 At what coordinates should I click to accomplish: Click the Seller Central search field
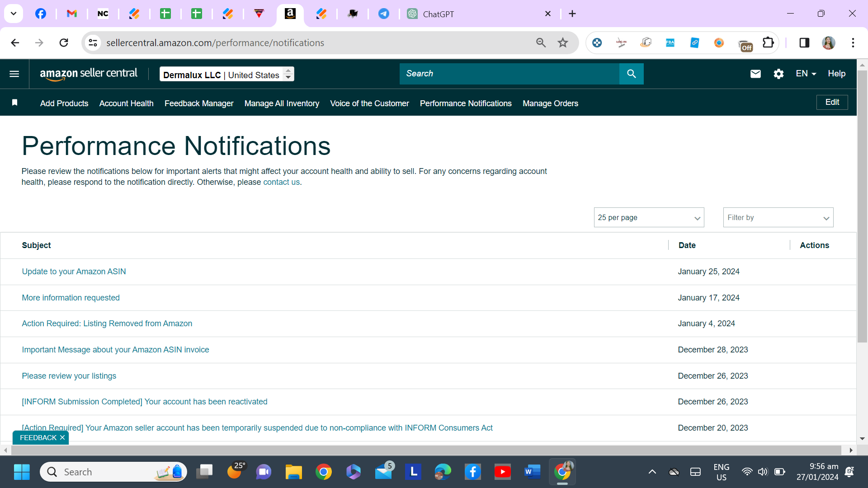[509, 74]
